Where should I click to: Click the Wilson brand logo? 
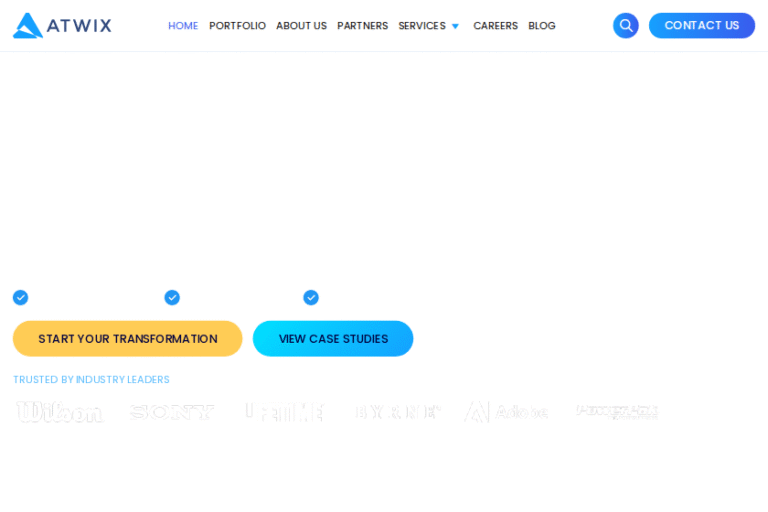[60, 412]
